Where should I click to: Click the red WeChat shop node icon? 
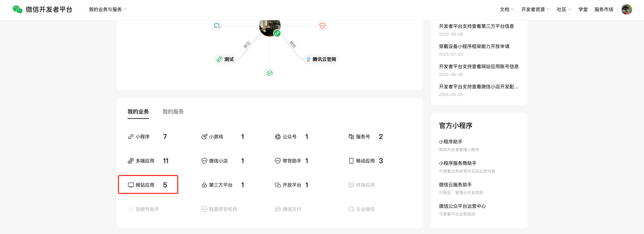click(322, 26)
